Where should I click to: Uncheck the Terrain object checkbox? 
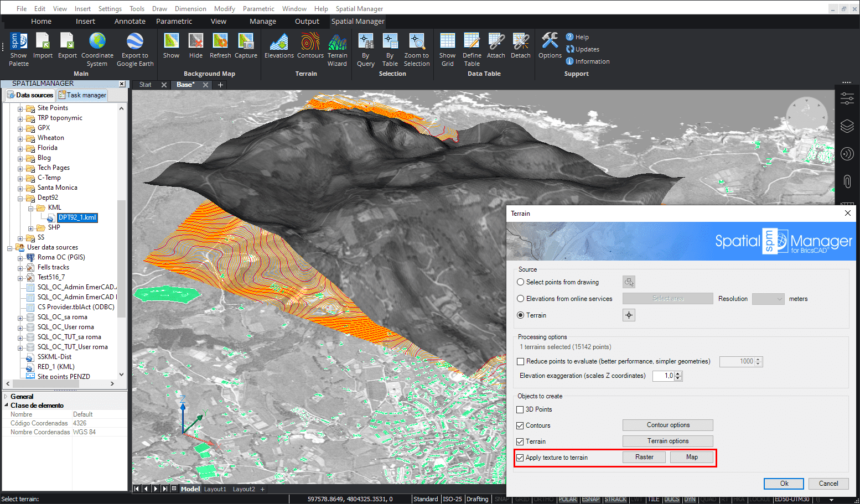coord(520,441)
